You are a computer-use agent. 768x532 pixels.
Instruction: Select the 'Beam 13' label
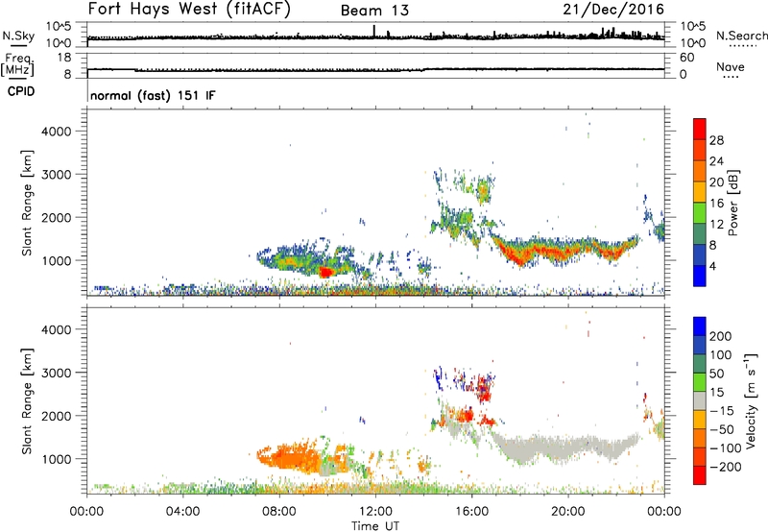[x=374, y=11]
